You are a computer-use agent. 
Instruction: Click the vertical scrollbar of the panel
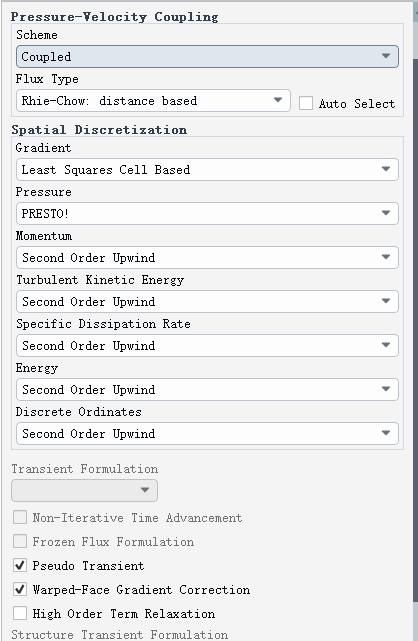point(416,323)
